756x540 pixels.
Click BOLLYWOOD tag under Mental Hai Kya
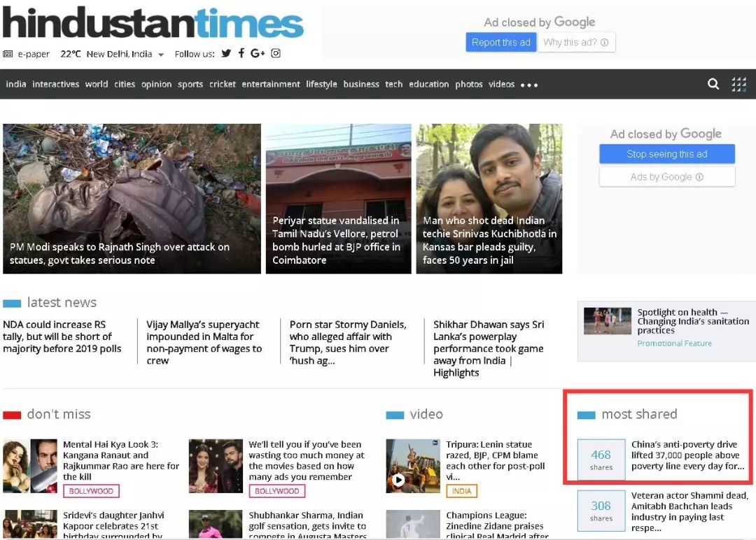point(91,491)
